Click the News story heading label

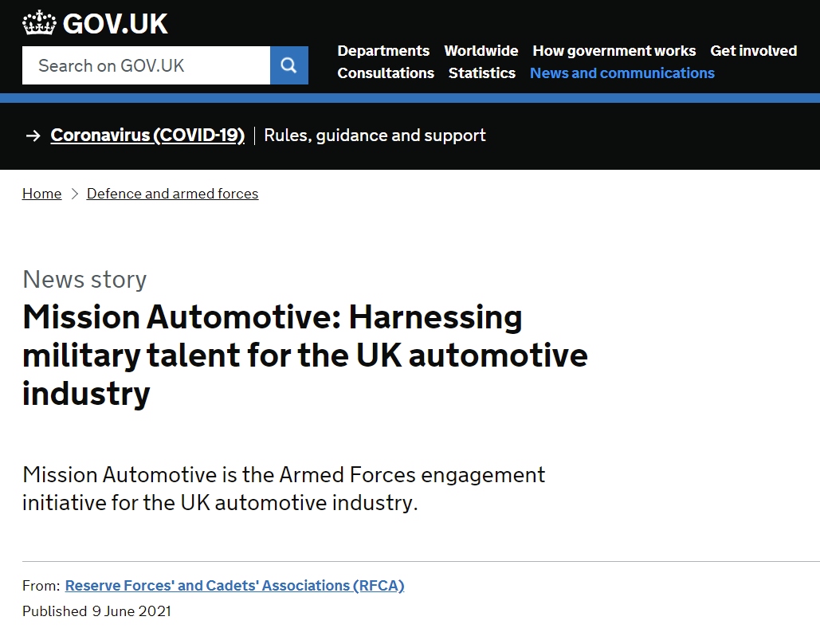point(84,280)
